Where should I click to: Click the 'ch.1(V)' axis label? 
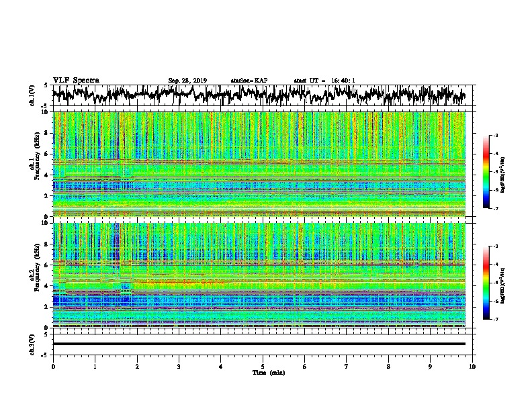click(32, 95)
